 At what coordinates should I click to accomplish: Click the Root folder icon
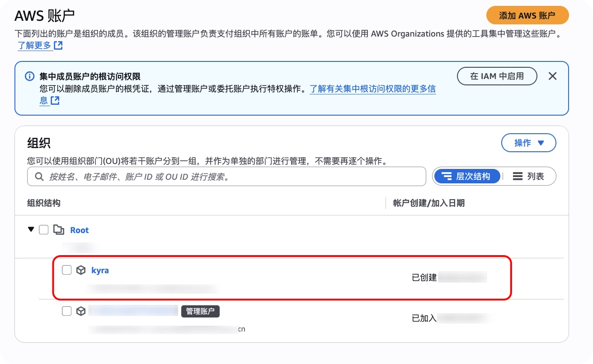59,230
